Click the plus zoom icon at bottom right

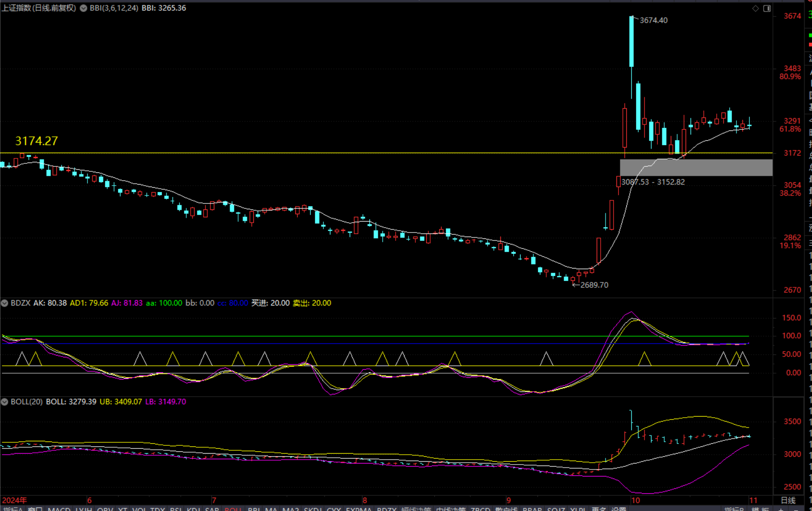click(781, 509)
